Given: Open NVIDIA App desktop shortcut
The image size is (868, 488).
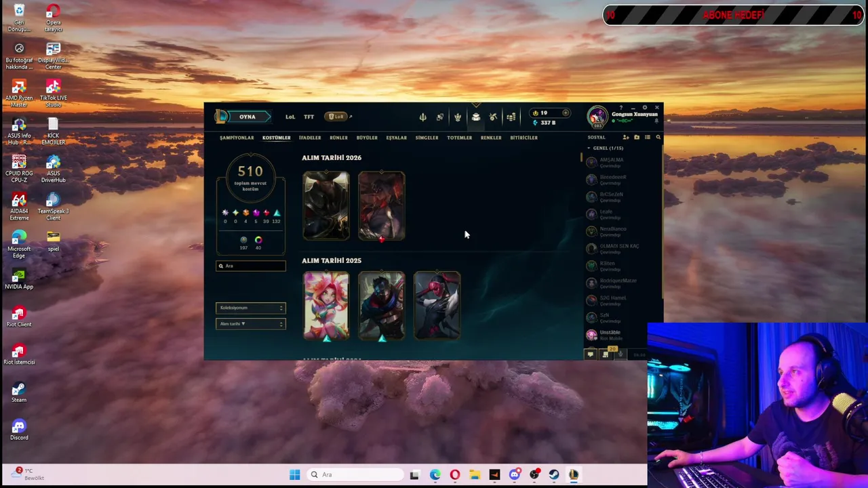Looking at the screenshot, I should pos(19,279).
